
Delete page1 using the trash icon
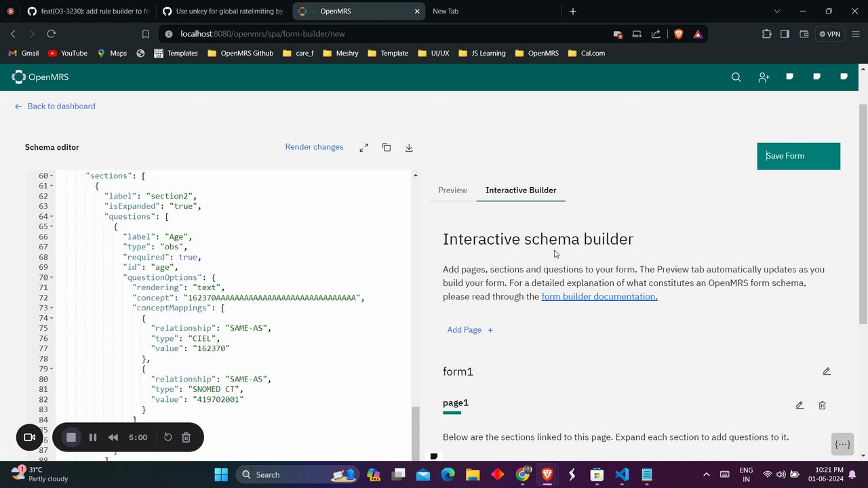point(822,405)
